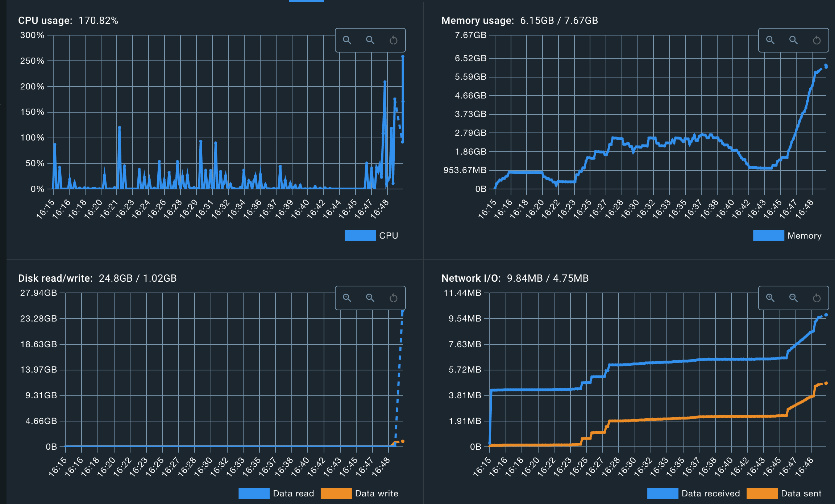Reset zoom on the Disk read/write chart

(x=393, y=298)
